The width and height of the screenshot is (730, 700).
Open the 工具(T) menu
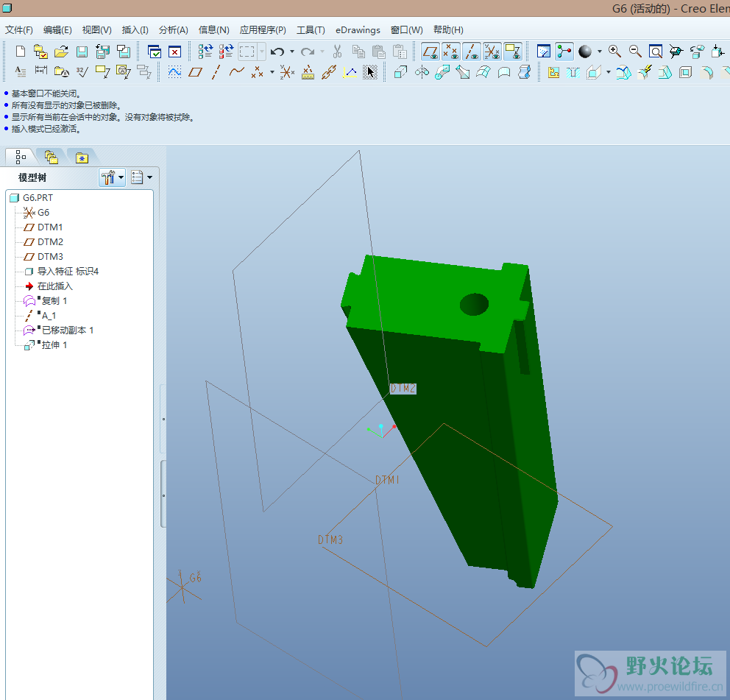click(x=310, y=30)
